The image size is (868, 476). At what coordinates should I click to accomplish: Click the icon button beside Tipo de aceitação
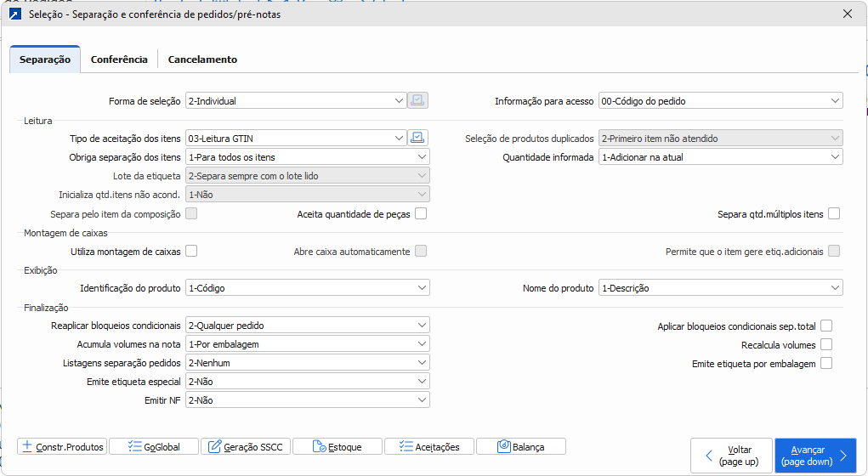(x=418, y=138)
